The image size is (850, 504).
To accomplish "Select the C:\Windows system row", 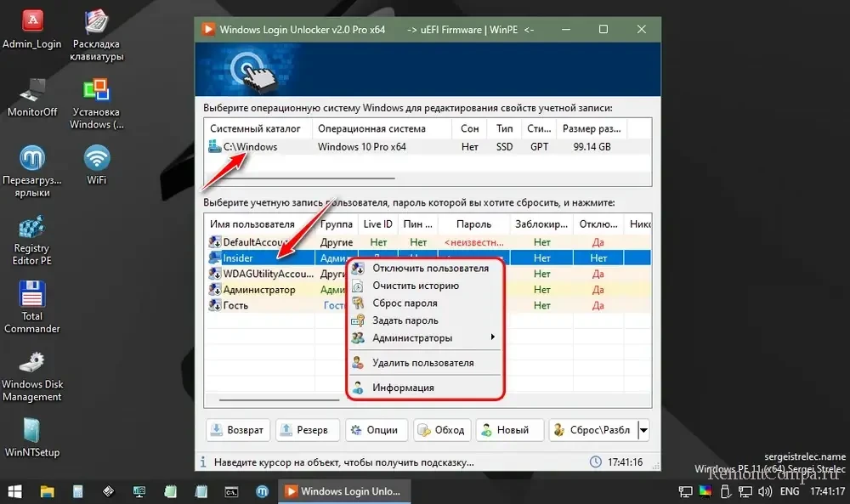I will coord(428,147).
